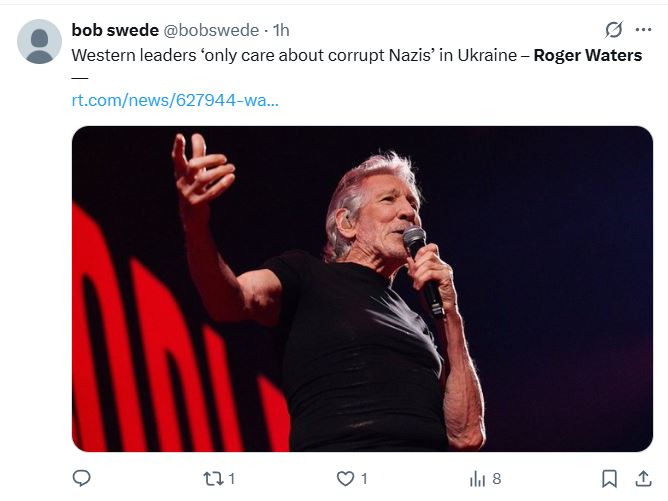Open view analytics bar chart icon
Image resolution: width=668 pixels, height=501 pixels.
[478, 479]
